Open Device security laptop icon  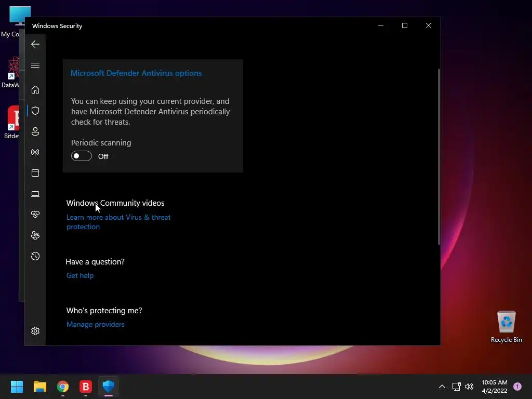point(35,194)
